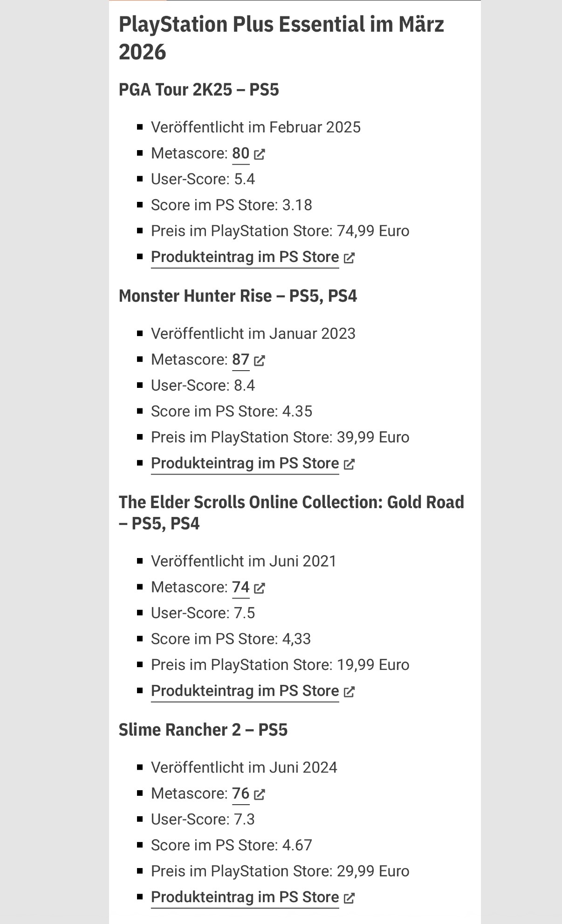Open Elder Scrolls Online Produkteintrag im PS Store
562x924 pixels.
(x=245, y=691)
